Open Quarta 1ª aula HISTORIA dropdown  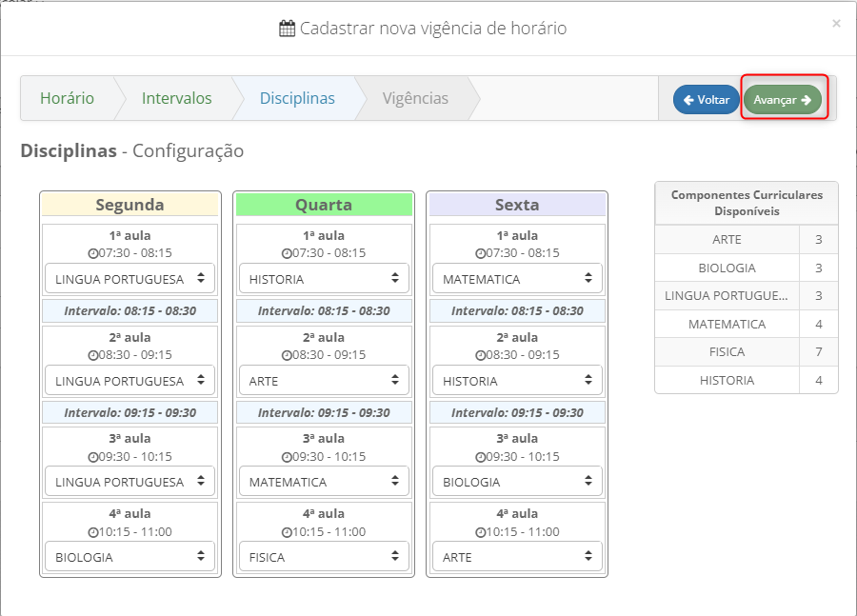(x=324, y=279)
